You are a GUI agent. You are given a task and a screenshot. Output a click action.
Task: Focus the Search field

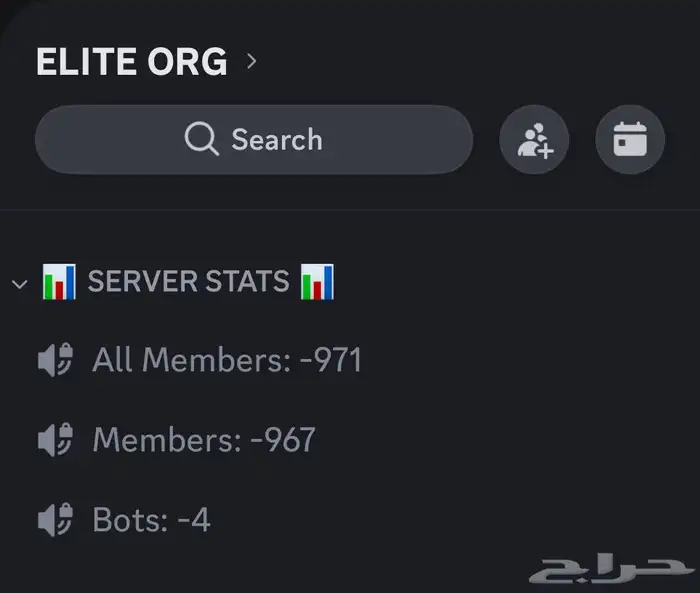[254, 140]
